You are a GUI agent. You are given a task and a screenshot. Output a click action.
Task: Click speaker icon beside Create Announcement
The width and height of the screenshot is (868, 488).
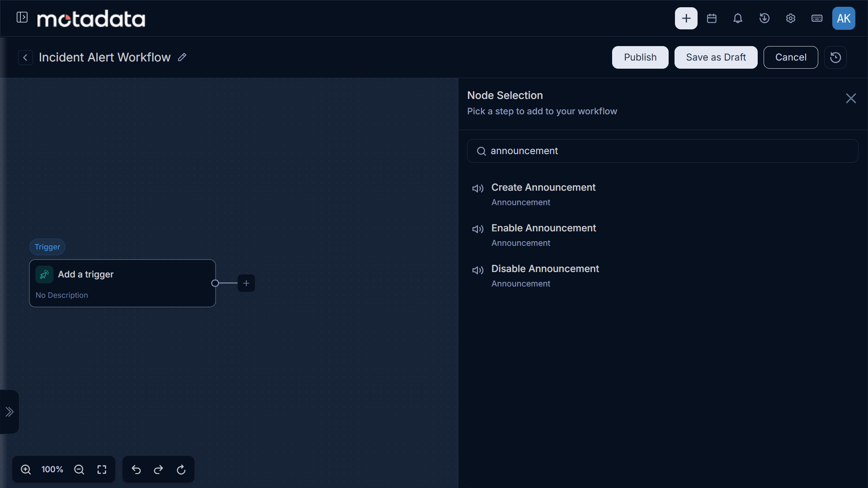point(478,188)
